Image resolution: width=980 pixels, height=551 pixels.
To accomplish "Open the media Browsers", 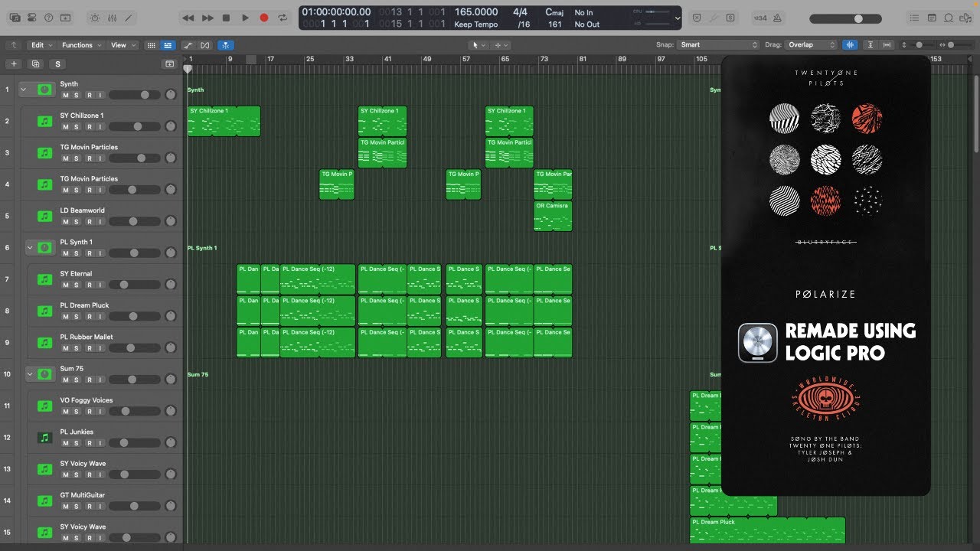I will click(x=966, y=18).
